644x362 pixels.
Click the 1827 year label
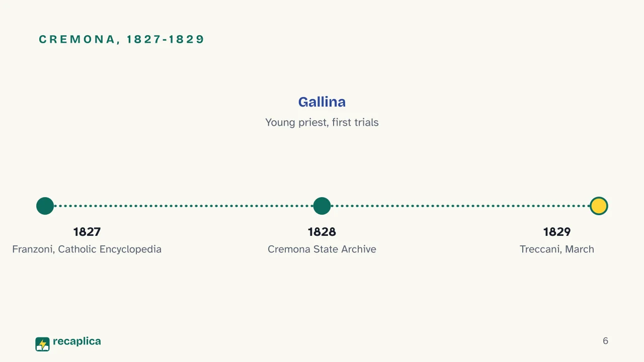point(87,232)
